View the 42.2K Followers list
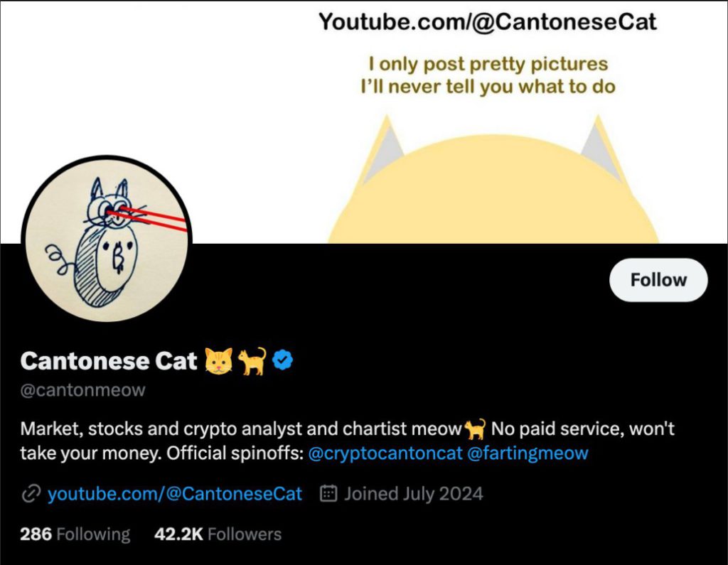The width and height of the screenshot is (728, 565). tap(218, 534)
